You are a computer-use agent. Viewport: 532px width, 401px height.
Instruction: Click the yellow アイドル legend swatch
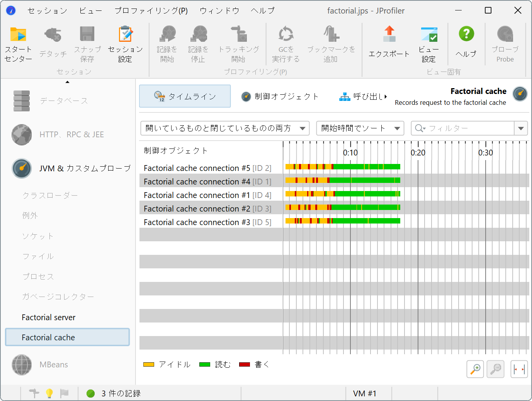pyautogui.click(x=149, y=365)
